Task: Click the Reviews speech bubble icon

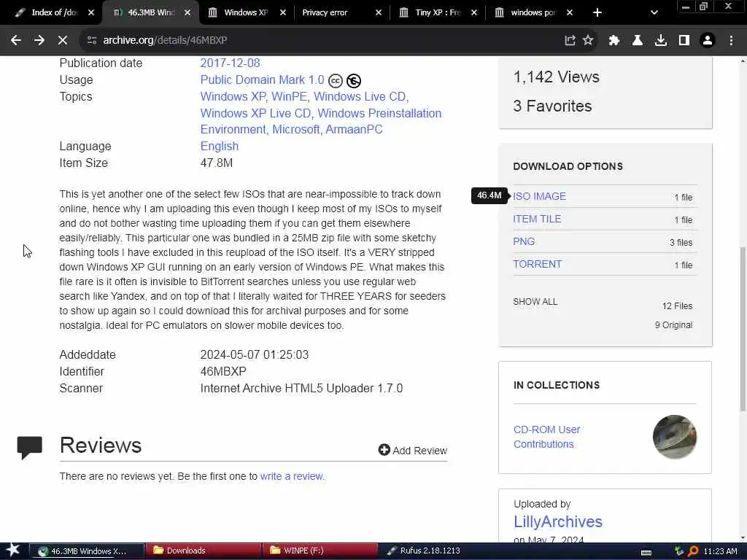Action: click(x=29, y=448)
